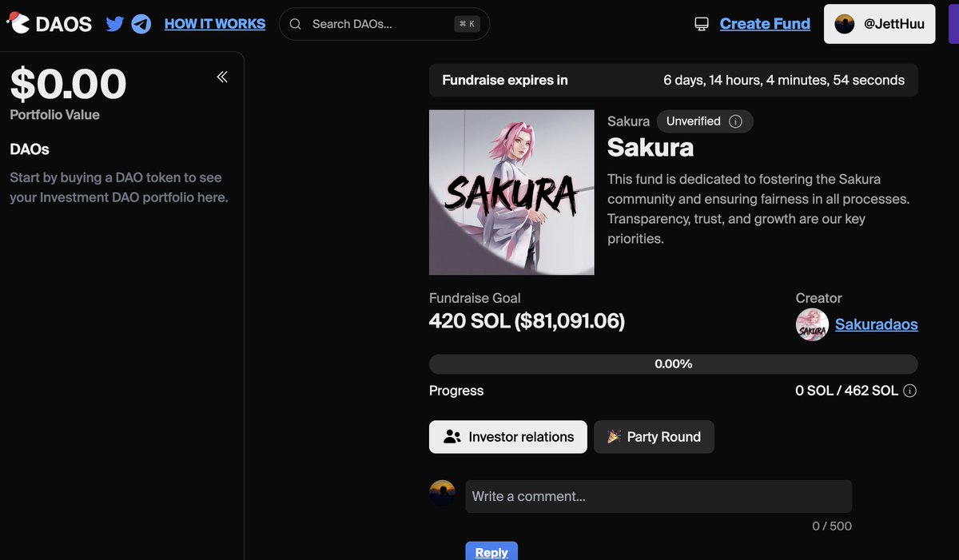Open the Sakuradaos creator link
959x560 pixels.
pos(876,324)
